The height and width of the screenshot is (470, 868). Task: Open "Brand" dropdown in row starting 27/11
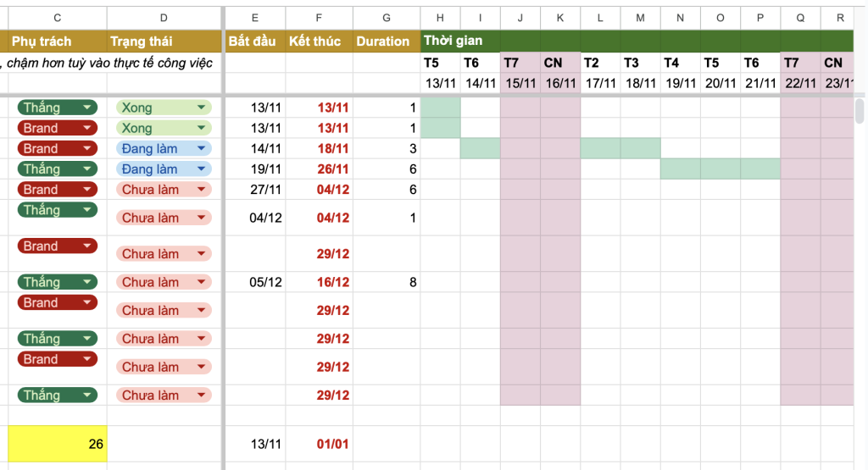pos(87,190)
